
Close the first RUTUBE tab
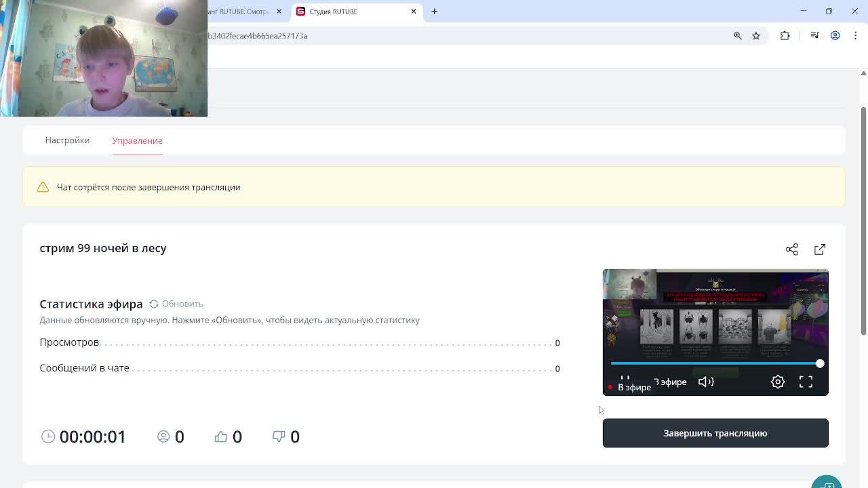279,12
